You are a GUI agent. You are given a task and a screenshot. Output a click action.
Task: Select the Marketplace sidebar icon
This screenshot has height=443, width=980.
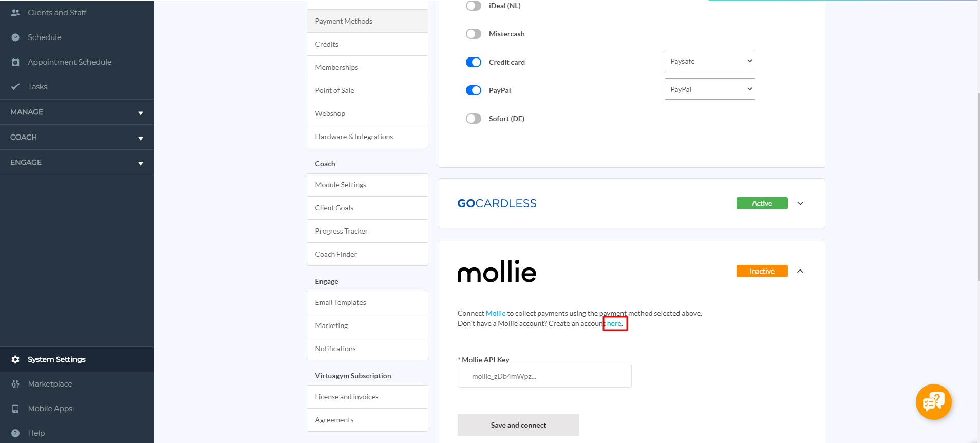16,383
